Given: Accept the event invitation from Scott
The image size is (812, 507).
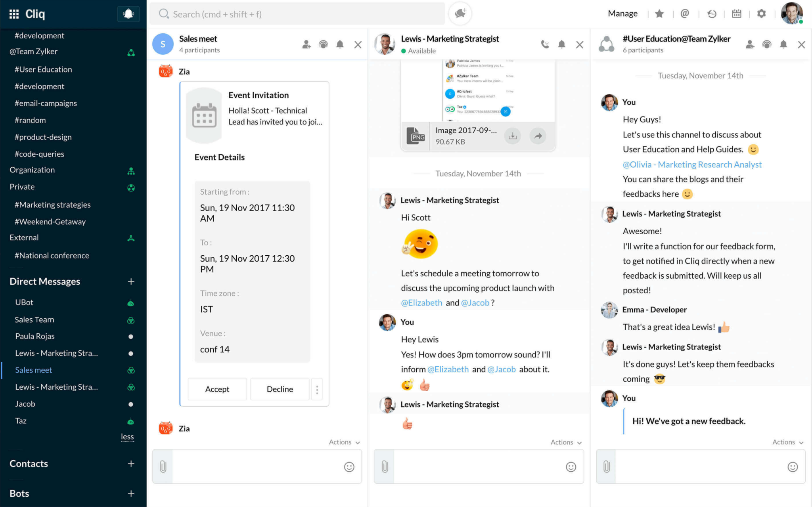Looking at the screenshot, I should 217,389.
